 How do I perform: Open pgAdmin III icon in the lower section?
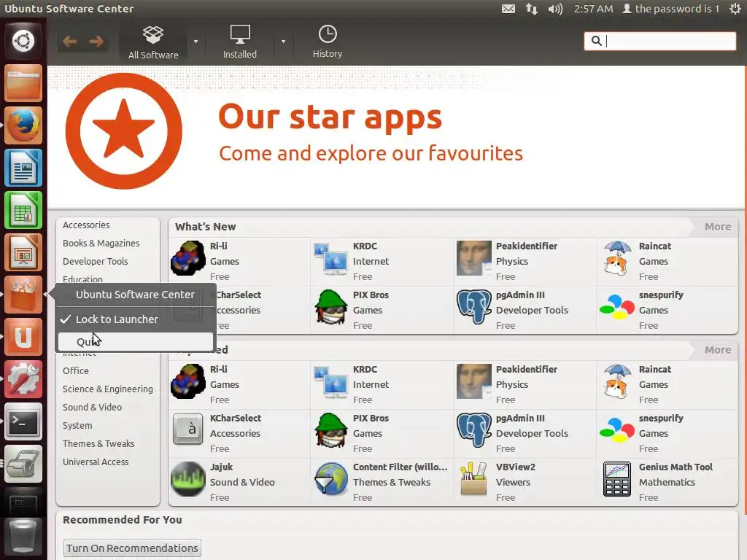(473, 430)
